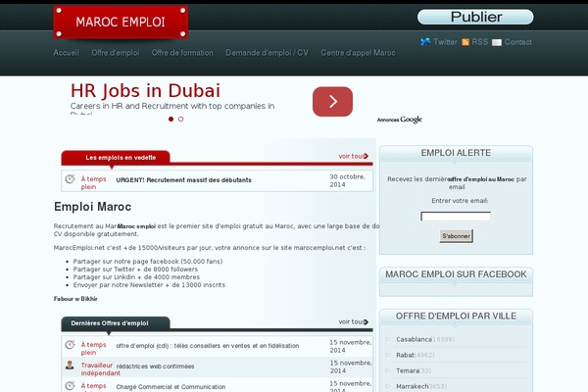Click Fabour w Bikhir text

[75, 299]
